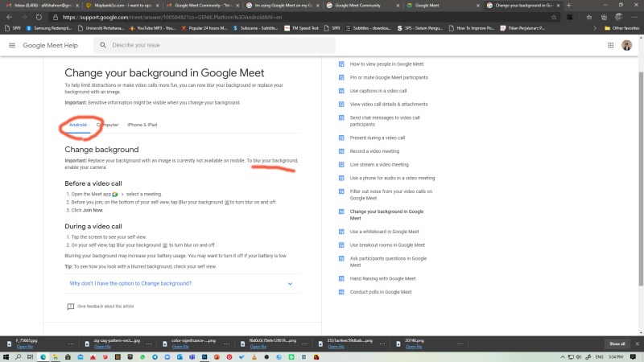Open File Explorer from the taskbar
The width and height of the screenshot is (644, 362).
[55, 357]
